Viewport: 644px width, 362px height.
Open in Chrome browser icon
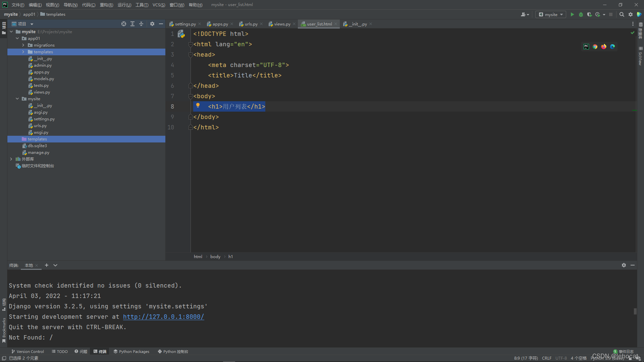pos(595,47)
